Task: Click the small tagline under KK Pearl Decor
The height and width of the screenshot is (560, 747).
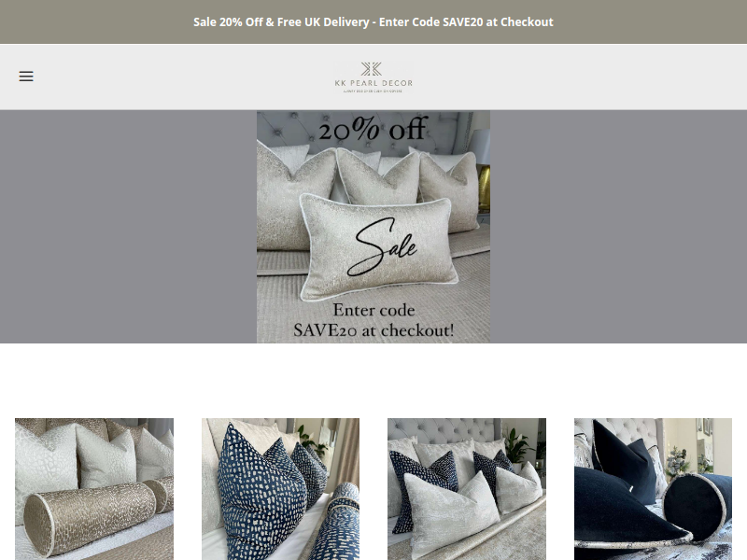Action: click(x=373, y=91)
